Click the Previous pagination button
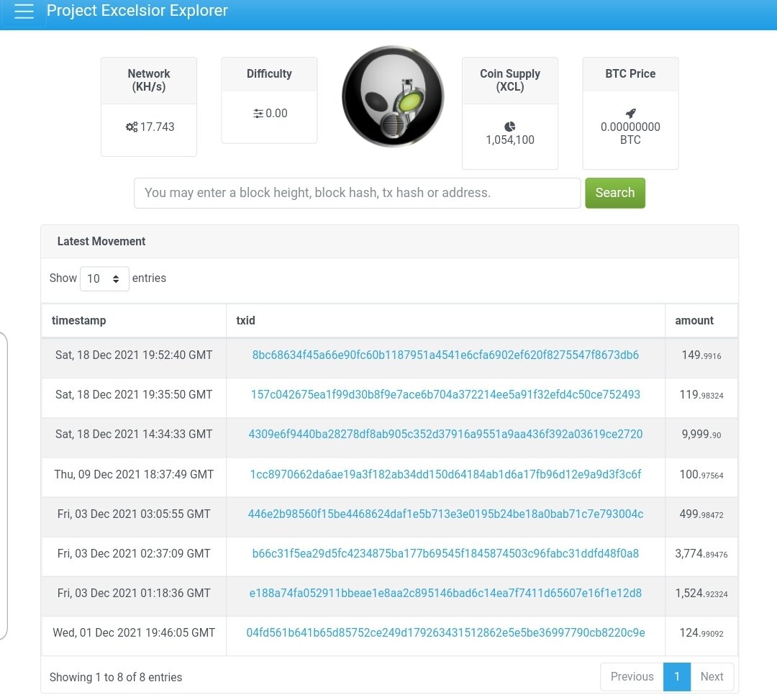777x700 pixels. 632,677
